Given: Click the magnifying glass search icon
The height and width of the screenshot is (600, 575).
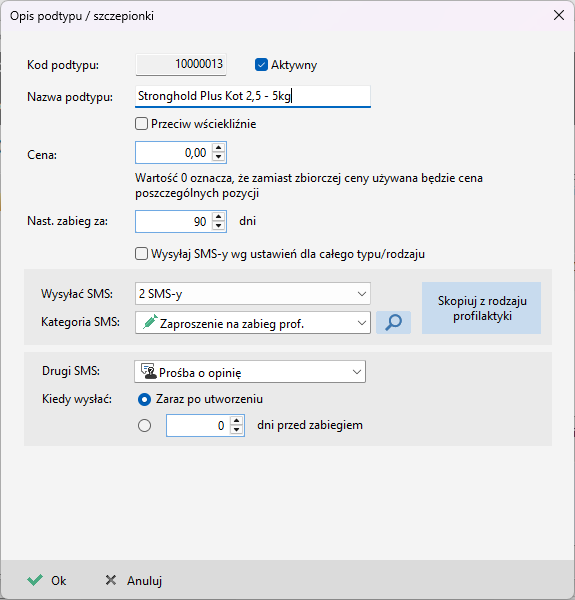Looking at the screenshot, I should tap(393, 322).
